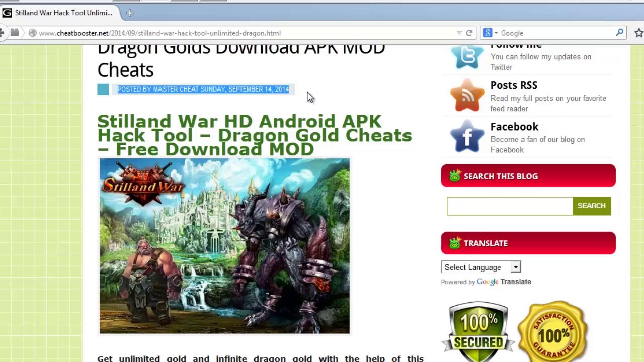
Task: Click the Dragon Golds Download post title
Action: coord(241,59)
